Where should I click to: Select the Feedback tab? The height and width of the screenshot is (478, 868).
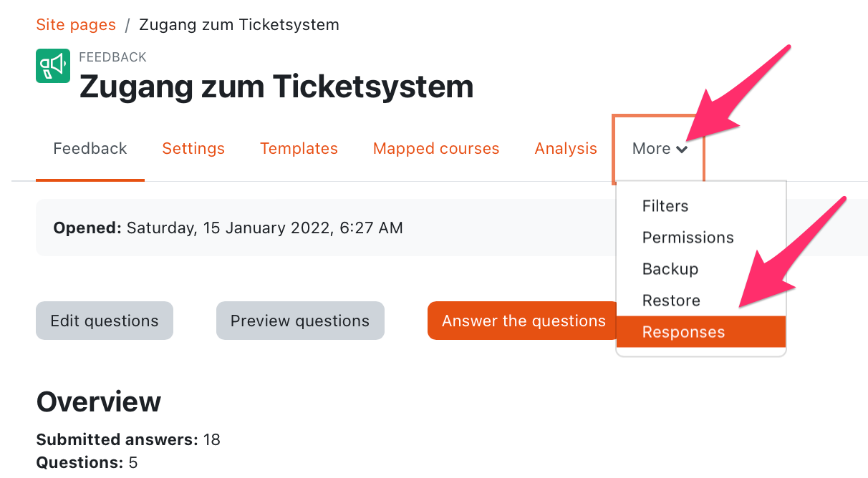(90, 149)
